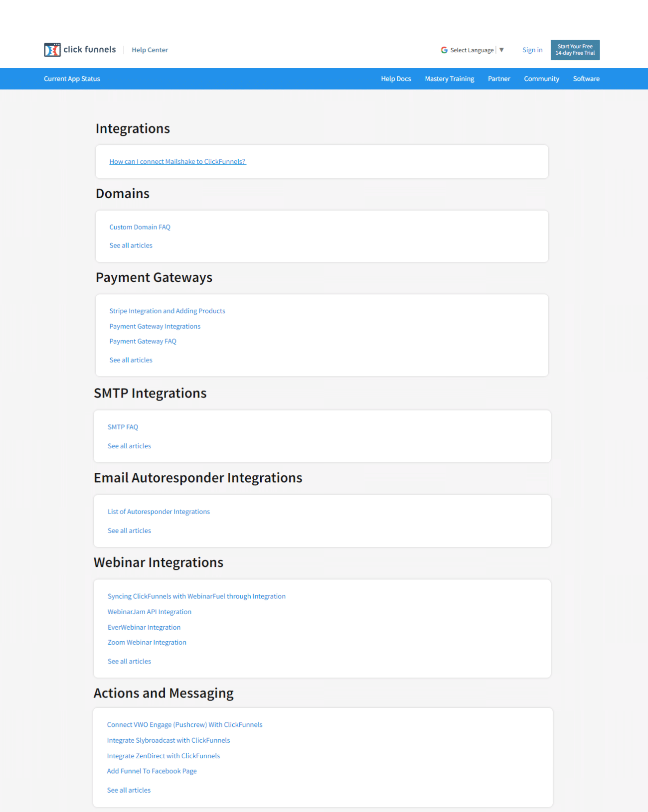Screen dimensions: 648x812
Task: Open Zoom Webinar Integration article
Action: pyautogui.click(x=147, y=643)
